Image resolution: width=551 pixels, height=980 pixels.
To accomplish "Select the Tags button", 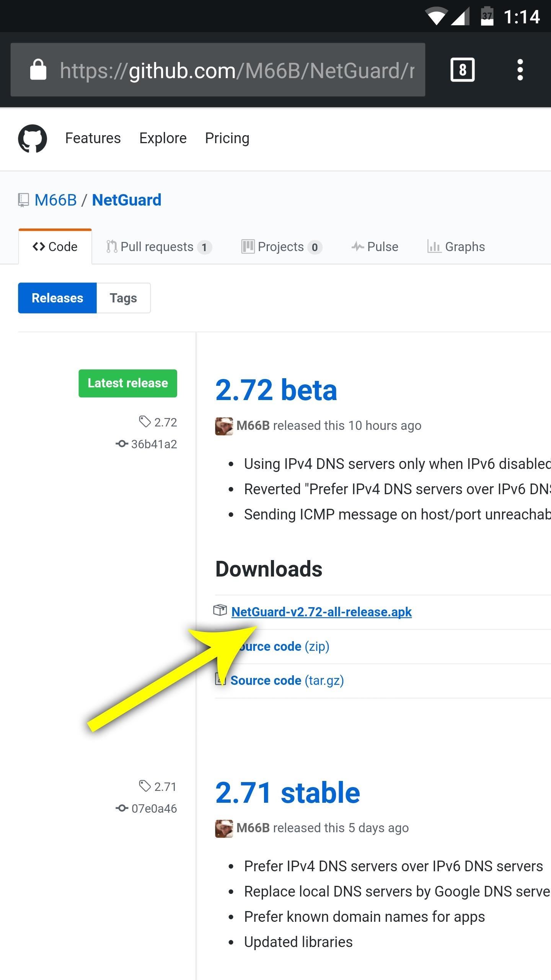I will (x=123, y=298).
